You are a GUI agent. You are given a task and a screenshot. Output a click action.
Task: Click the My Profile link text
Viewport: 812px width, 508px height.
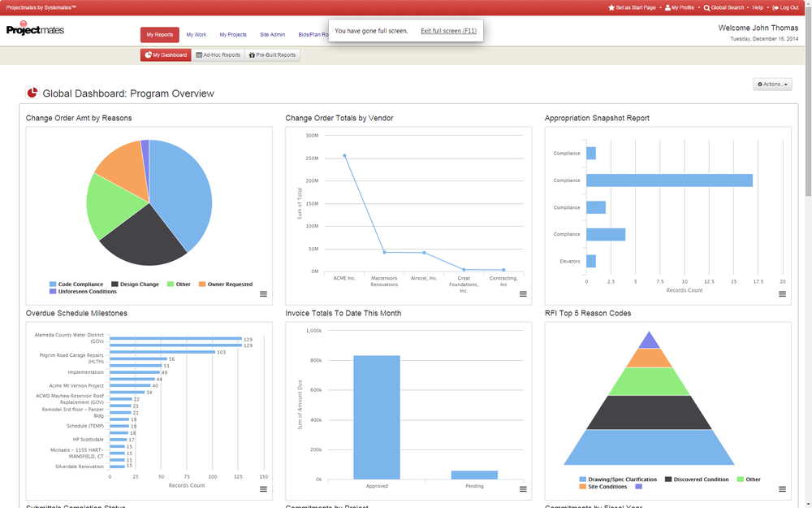click(683, 8)
